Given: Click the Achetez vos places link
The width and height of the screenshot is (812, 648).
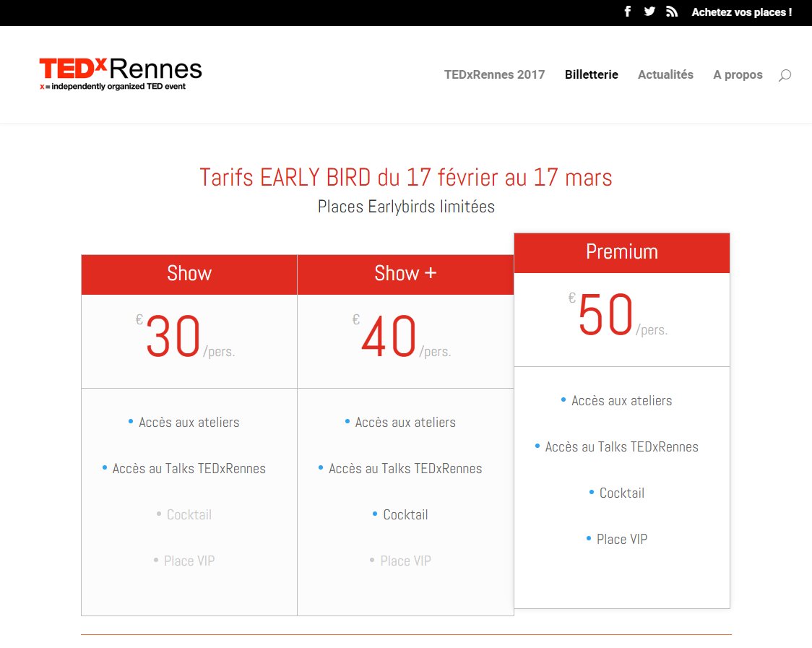Looking at the screenshot, I should click(x=742, y=12).
